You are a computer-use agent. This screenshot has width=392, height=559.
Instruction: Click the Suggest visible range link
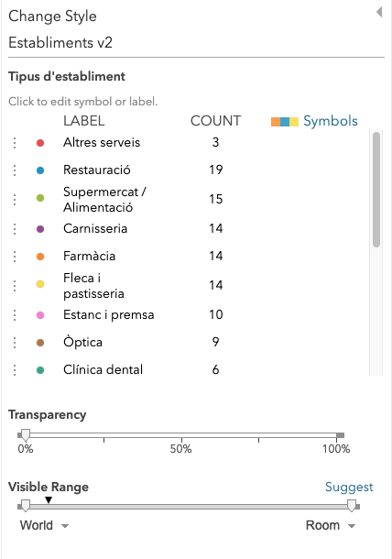[349, 487]
